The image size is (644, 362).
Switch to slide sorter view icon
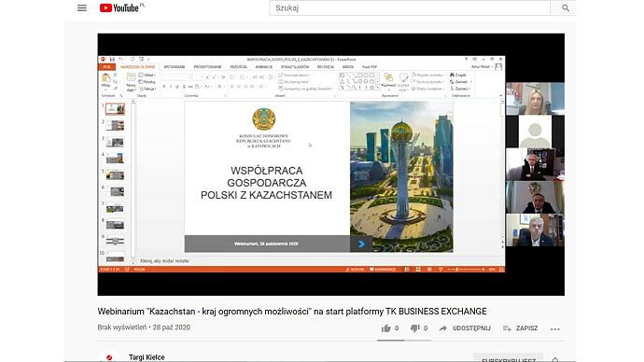coord(418,270)
